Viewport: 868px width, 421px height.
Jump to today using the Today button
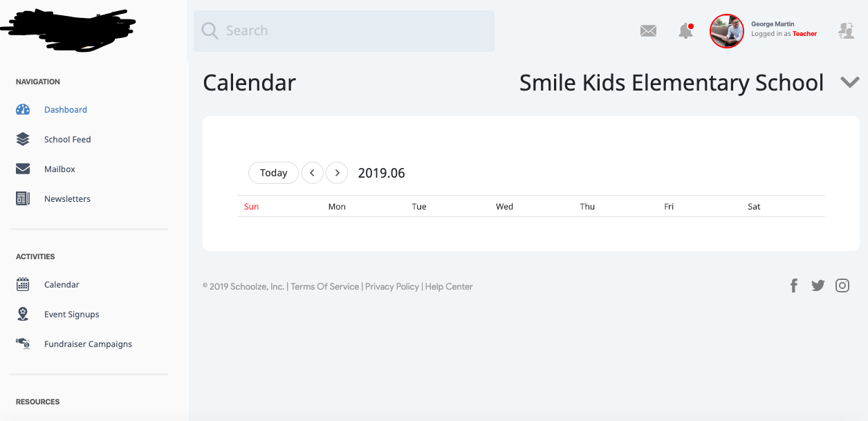273,173
